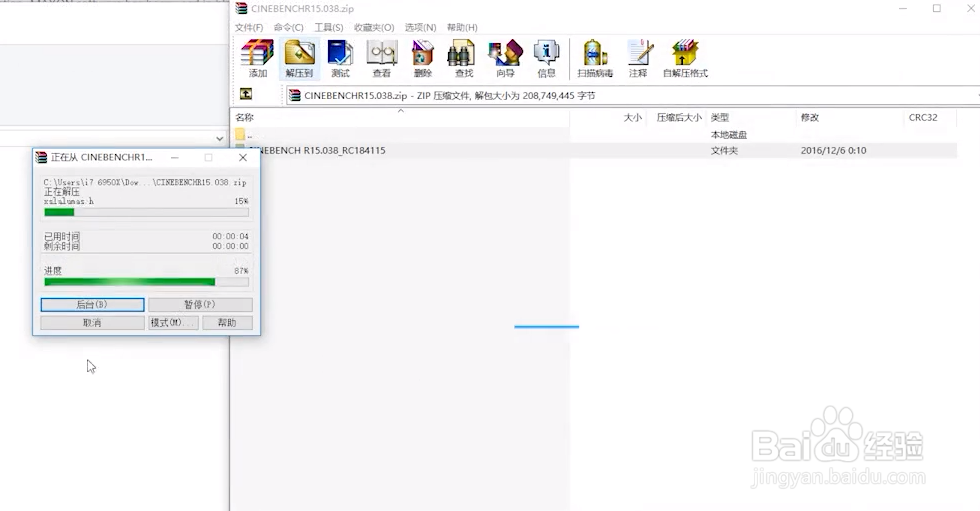Click the current file progress bar at 15%
The width and height of the screenshot is (980, 511).
146,212
